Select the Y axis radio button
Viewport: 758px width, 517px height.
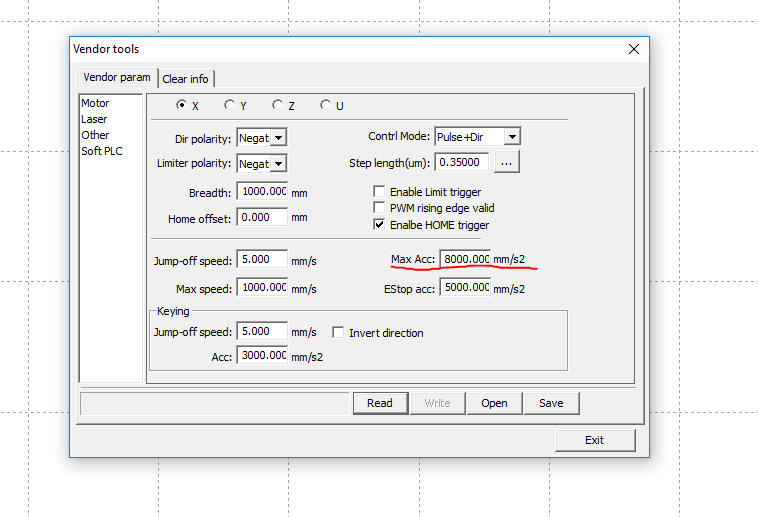pyautogui.click(x=229, y=105)
